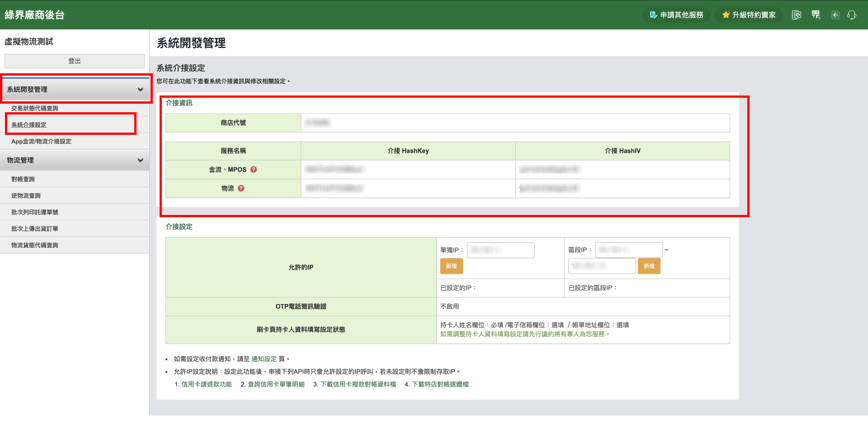Click the left arrow back icon in header
Image resolution: width=868 pixels, height=434 pixels.
pos(835,15)
